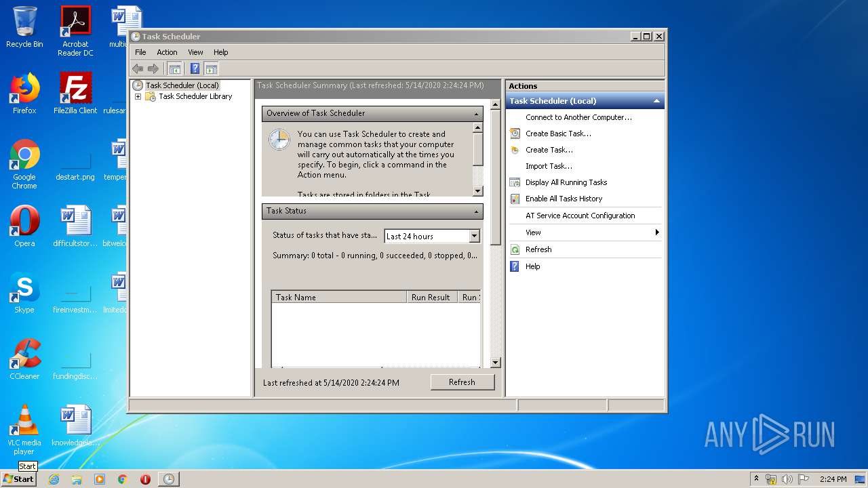Open Google Chrome desktop shortcut
The height and width of the screenshot is (488, 868).
click(x=24, y=164)
